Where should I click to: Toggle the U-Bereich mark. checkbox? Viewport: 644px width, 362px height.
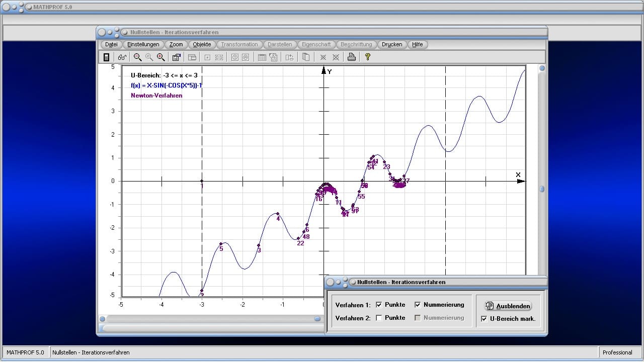coord(484,319)
